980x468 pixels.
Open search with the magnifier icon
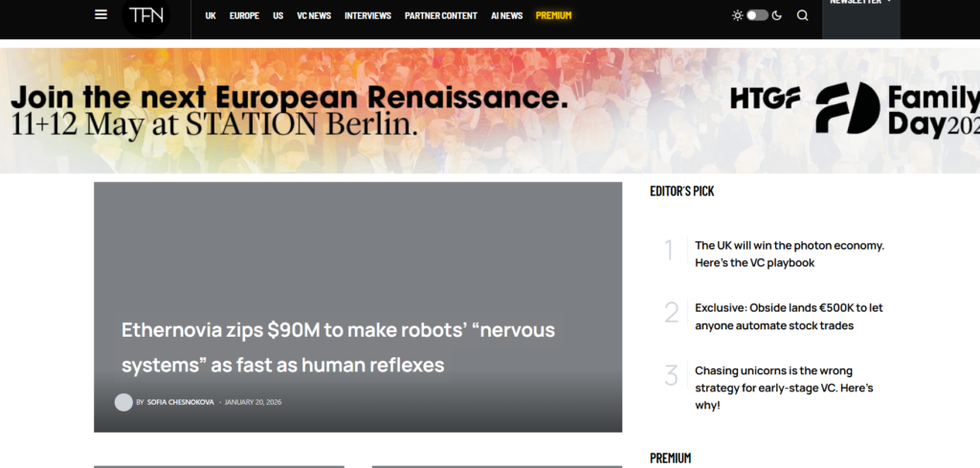[x=803, y=15]
